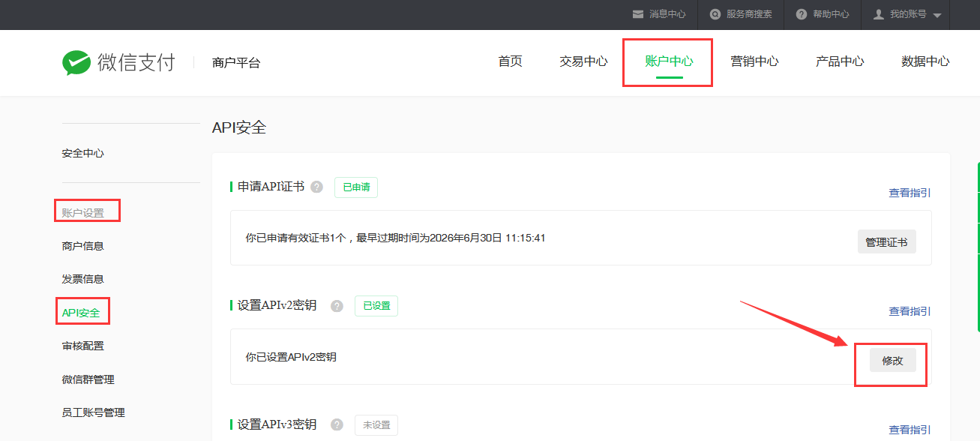Select 商户信息 in the sidebar
Screen dimensions: 980x441
point(82,246)
